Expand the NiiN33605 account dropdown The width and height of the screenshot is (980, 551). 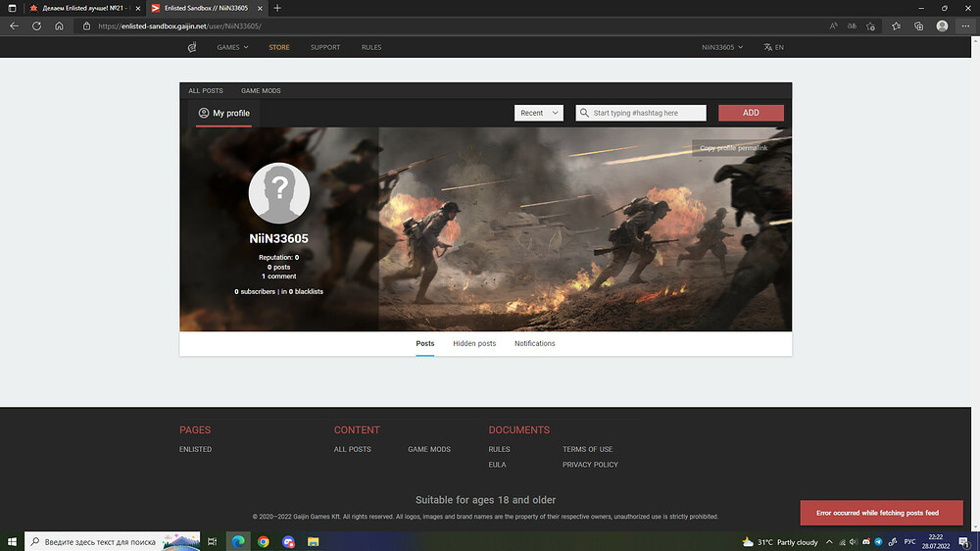click(722, 47)
